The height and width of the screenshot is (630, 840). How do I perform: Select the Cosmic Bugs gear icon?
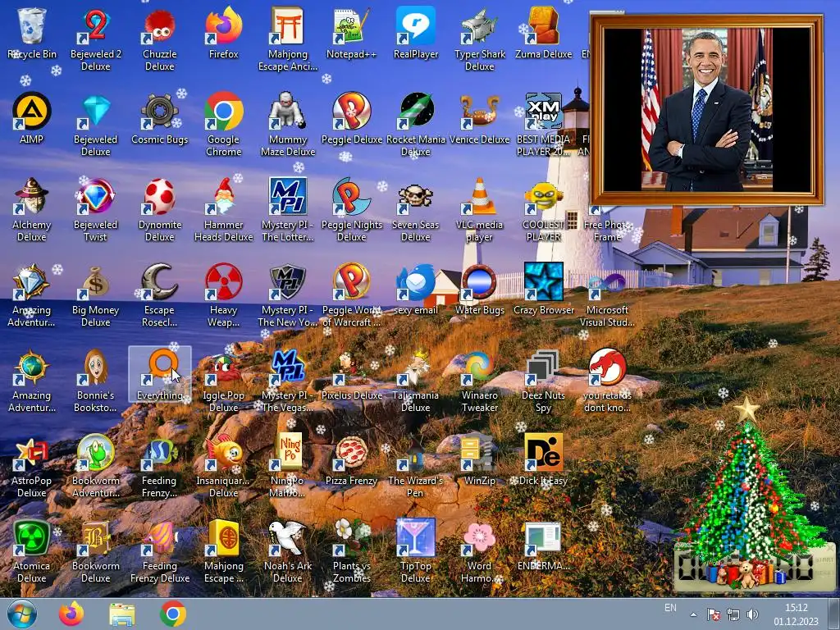160,111
